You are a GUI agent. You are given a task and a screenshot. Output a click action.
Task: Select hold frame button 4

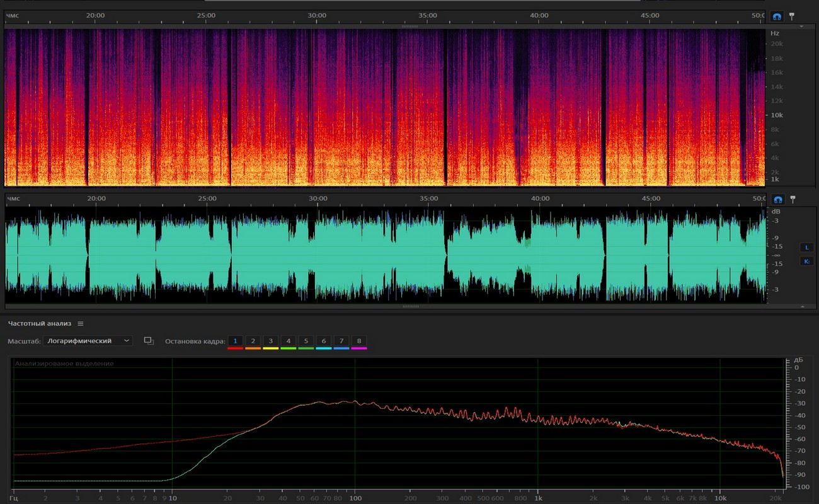click(x=288, y=341)
